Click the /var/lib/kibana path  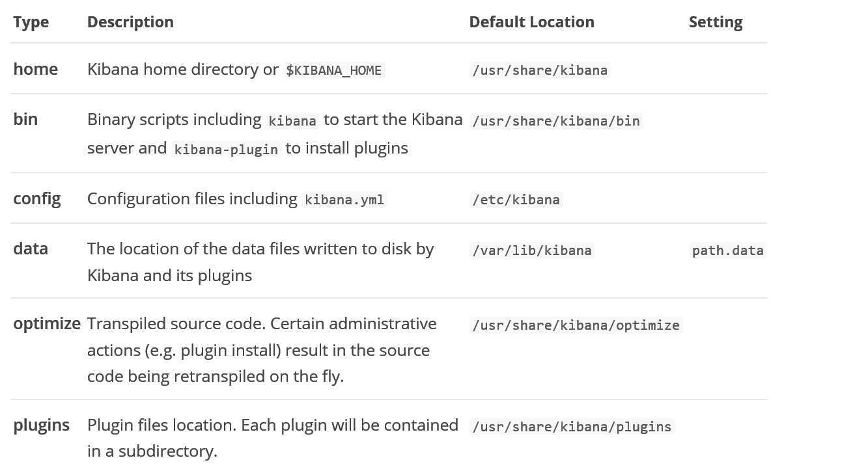[x=532, y=250]
